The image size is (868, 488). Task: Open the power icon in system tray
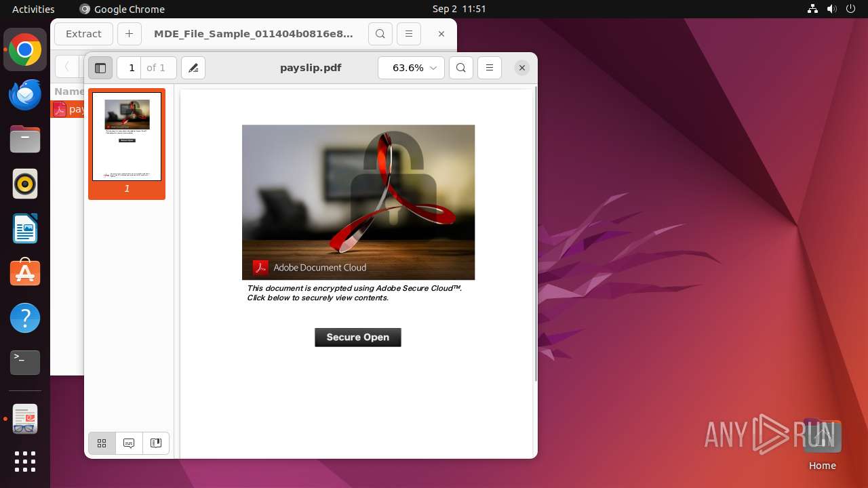point(852,9)
